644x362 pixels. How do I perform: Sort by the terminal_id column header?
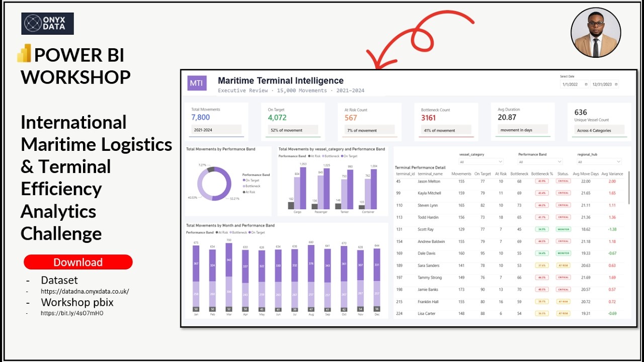coord(406,173)
